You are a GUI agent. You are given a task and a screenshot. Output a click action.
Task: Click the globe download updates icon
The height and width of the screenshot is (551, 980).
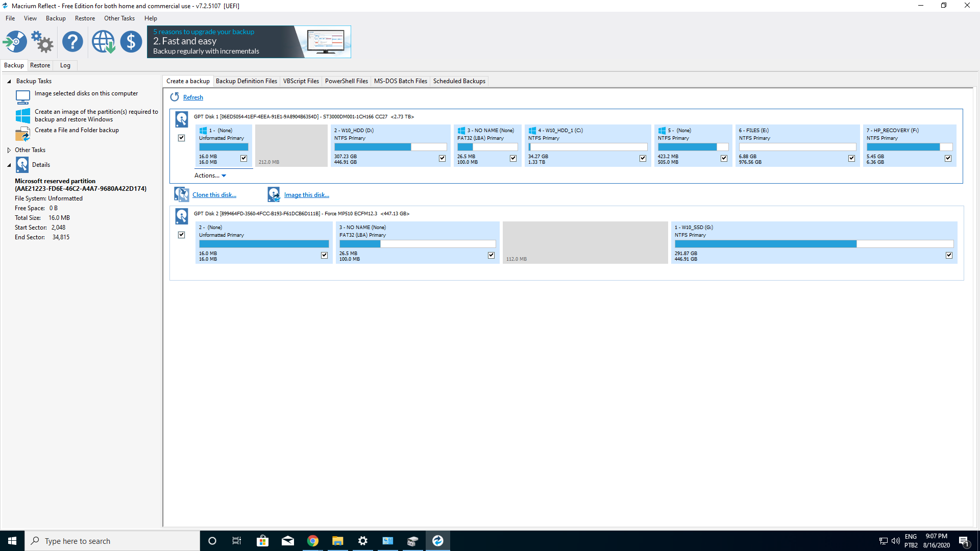click(103, 42)
